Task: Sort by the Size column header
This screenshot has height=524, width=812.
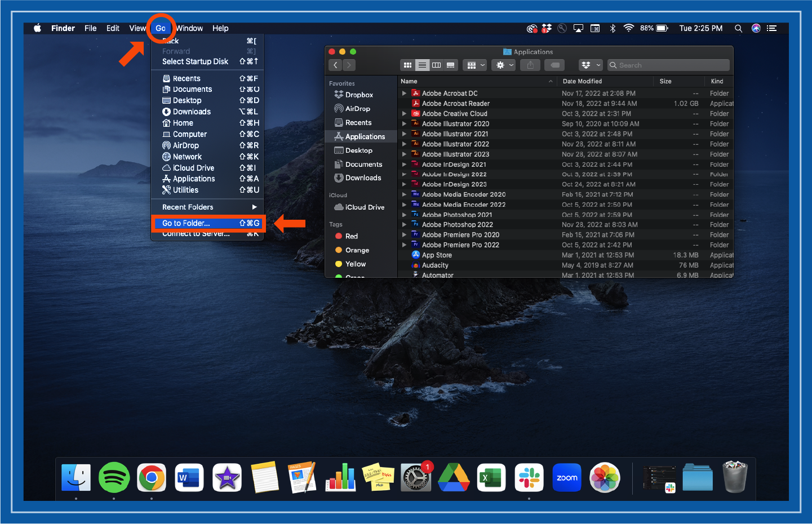Action: (x=680, y=81)
